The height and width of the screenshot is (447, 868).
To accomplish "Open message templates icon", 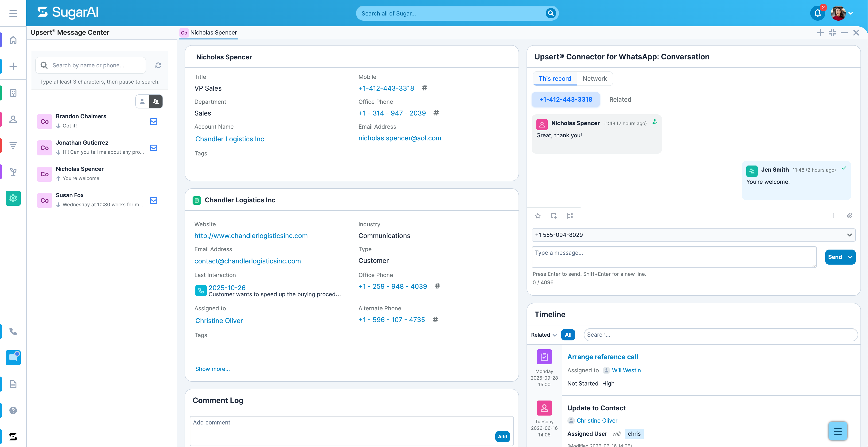I will (835, 216).
